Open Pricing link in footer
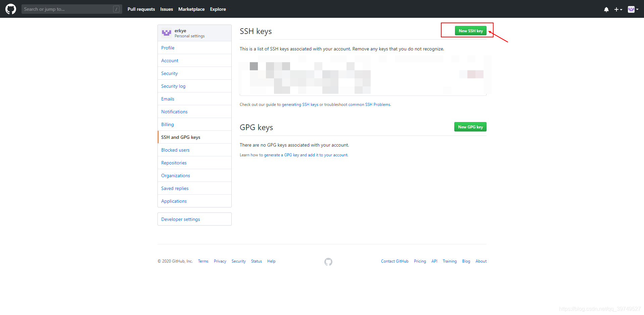The image size is (644, 315). 420,261
